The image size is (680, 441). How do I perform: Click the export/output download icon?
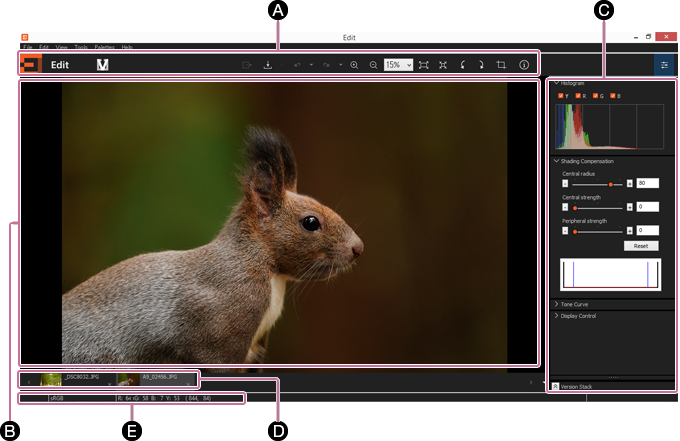point(268,65)
